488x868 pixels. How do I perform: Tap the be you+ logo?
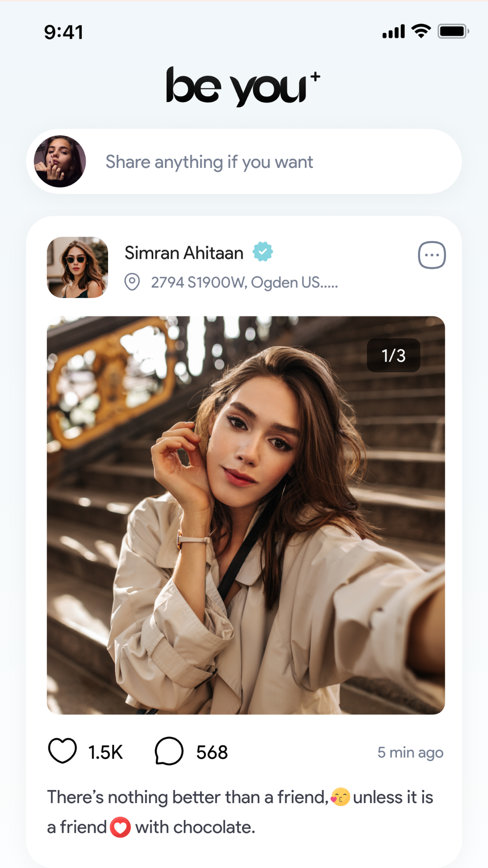[243, 86]
